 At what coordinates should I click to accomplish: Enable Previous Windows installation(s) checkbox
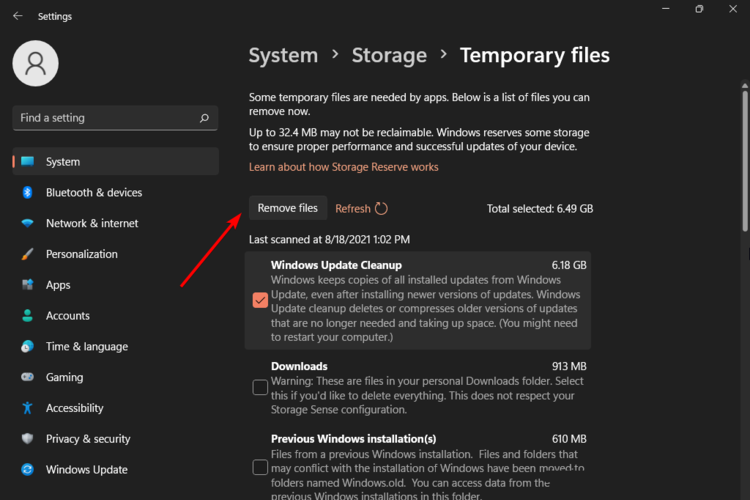tap(260, 467)
